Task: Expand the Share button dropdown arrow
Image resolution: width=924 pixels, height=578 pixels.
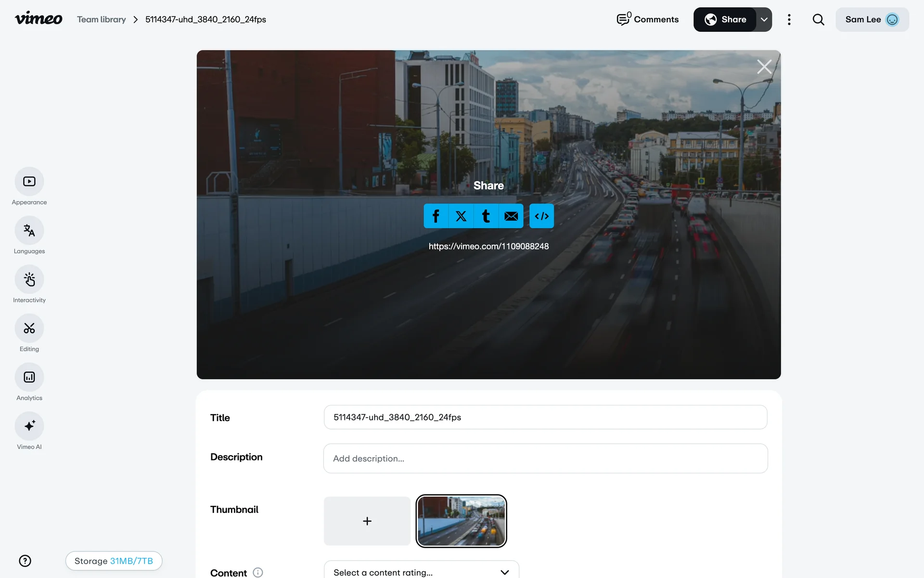Action: pos(764,20)
